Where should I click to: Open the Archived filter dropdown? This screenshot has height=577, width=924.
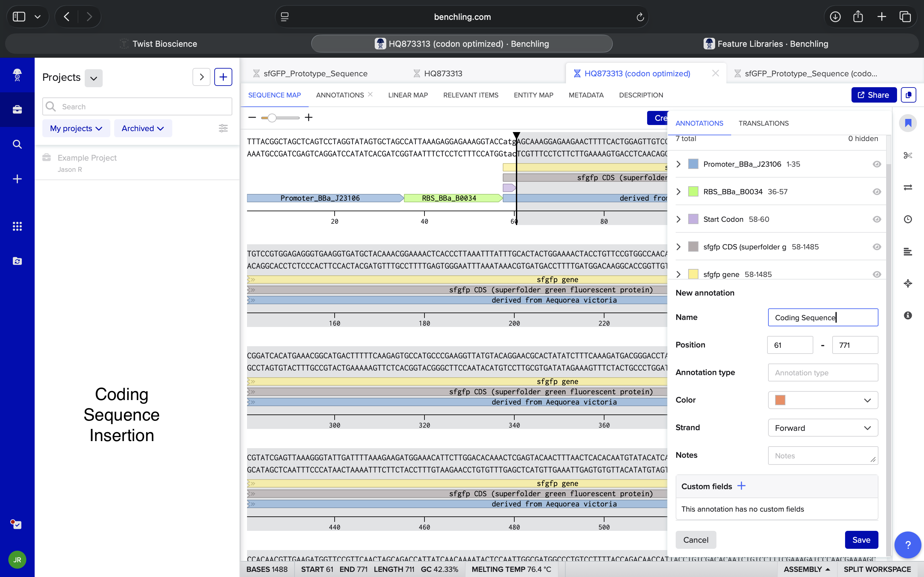143,128
